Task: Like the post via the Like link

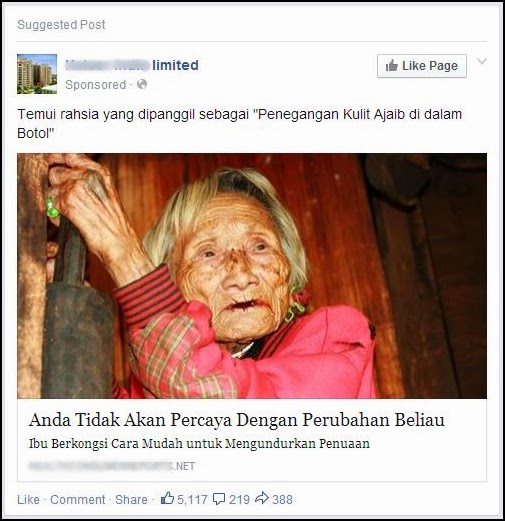Action: pos(28,500)
